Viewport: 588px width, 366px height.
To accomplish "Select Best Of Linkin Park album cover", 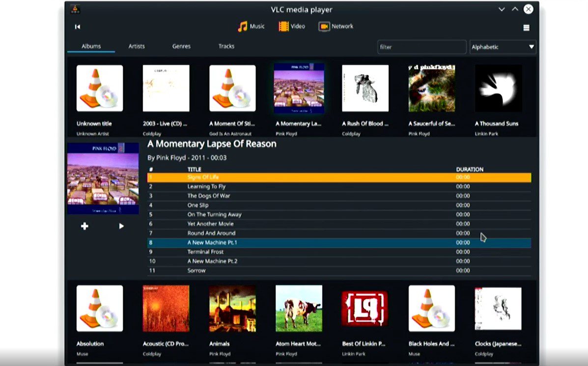I will (365, 308).
